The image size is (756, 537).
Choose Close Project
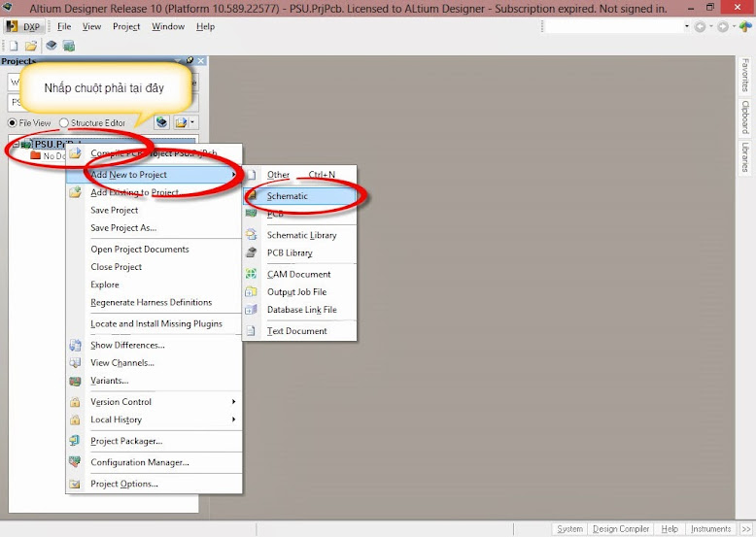(x=154, y=267)
